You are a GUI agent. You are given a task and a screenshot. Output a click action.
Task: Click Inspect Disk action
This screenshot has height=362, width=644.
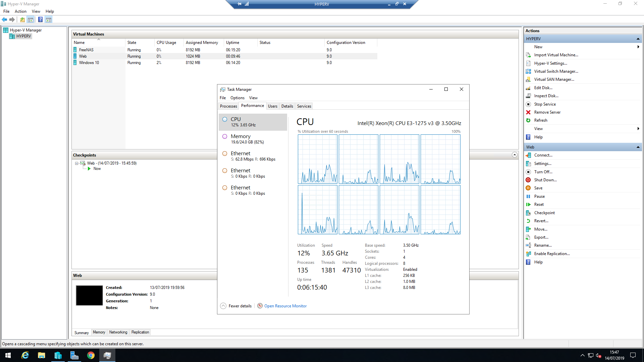point(546,96)
